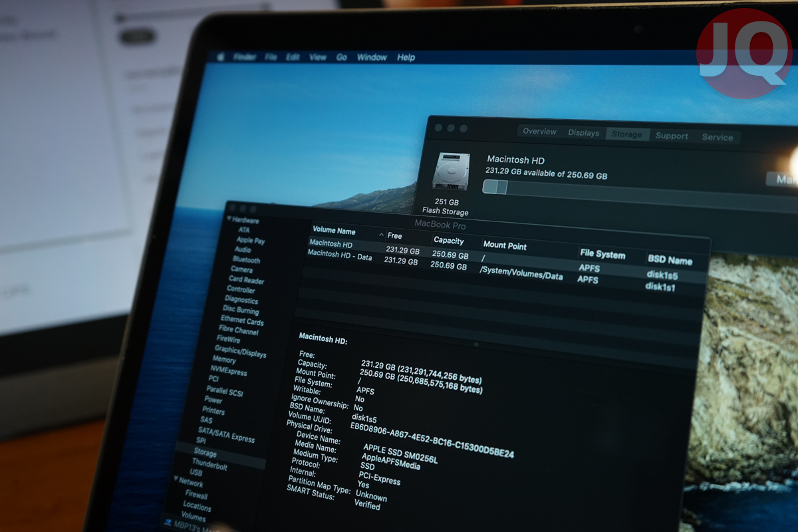
Task: Select FireWire in the sidebar
Action: 228,340
